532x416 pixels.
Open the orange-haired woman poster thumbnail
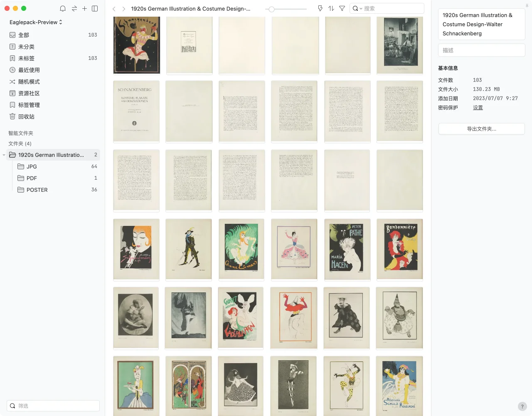pos(136,249)
